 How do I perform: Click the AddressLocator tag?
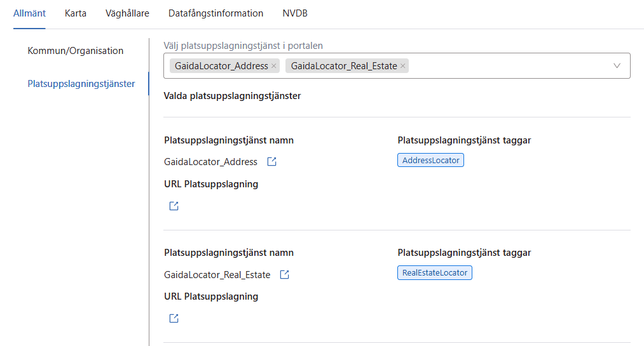(x=430, y=161)
